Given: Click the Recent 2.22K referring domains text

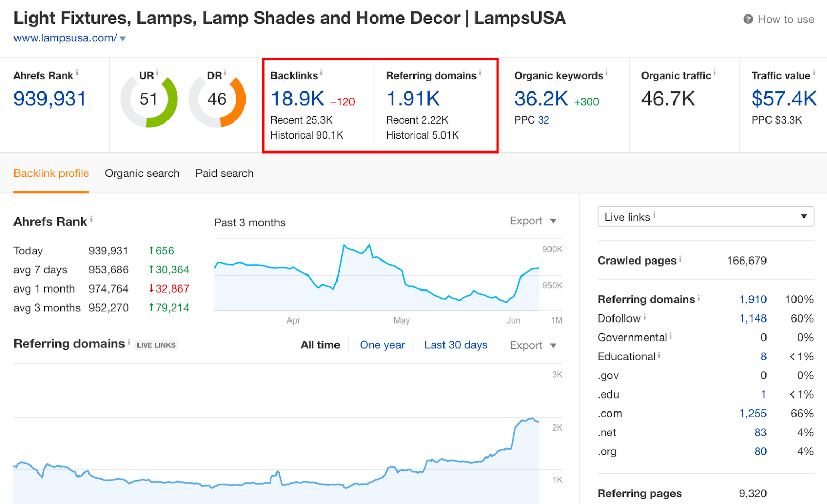Looking at the screenshot, I should pos(417,120).
